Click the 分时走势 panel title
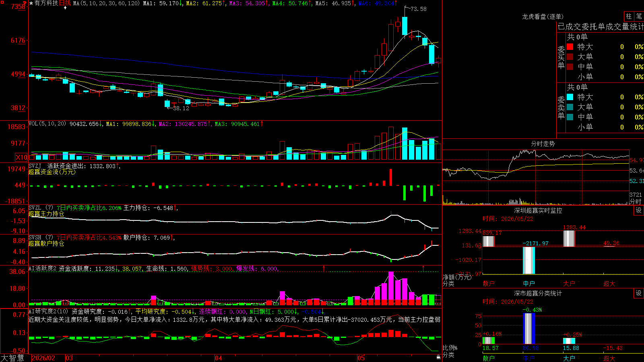644x362 pixels. point(543,144)
